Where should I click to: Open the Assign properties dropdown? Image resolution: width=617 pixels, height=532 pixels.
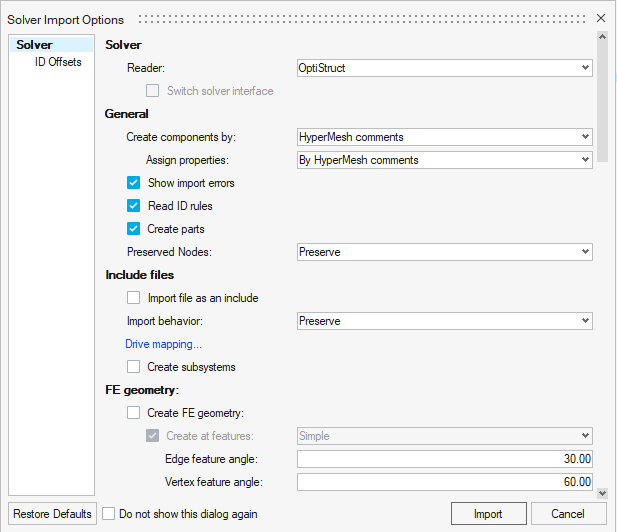pyautogui.click(x=444, y=160)
